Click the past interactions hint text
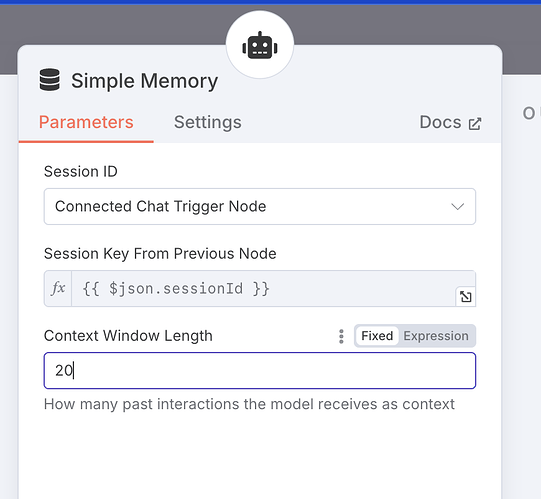The height and width of the screenshot is (499, 541). pyautogui.click(x=249, y=404)
